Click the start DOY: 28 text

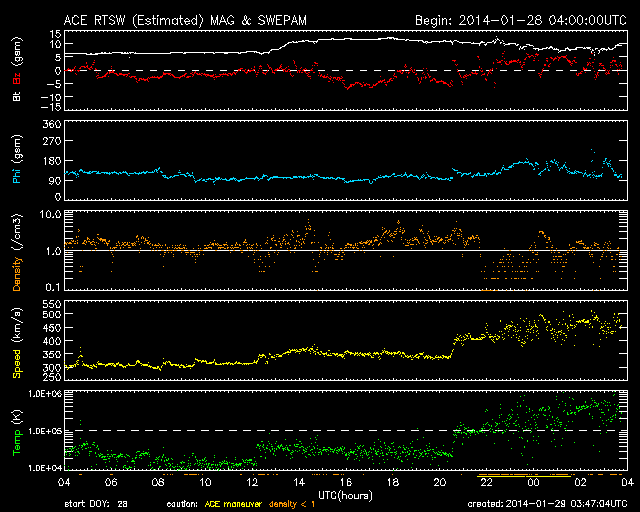coord(95,505)
